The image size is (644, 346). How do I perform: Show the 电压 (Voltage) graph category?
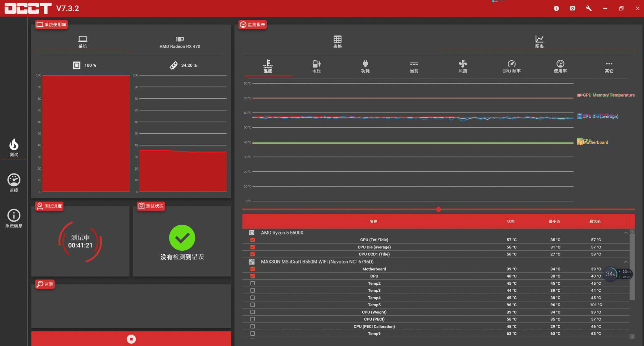coord(317,66)
